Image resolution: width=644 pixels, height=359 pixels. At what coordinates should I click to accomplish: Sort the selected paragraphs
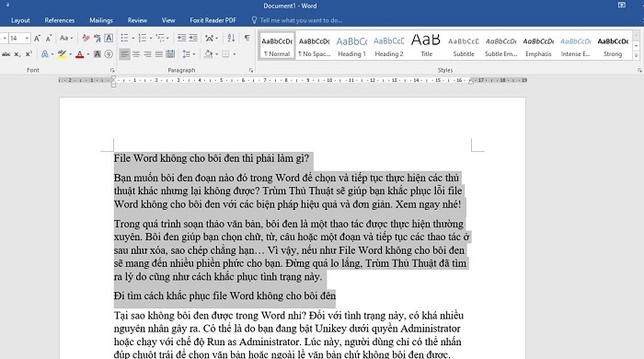pos(231,38)
